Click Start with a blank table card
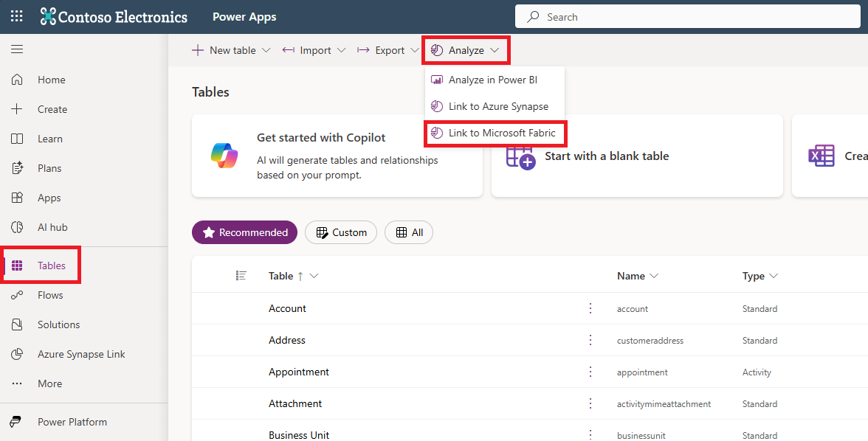868x441 pixels. tap(637, 156)
